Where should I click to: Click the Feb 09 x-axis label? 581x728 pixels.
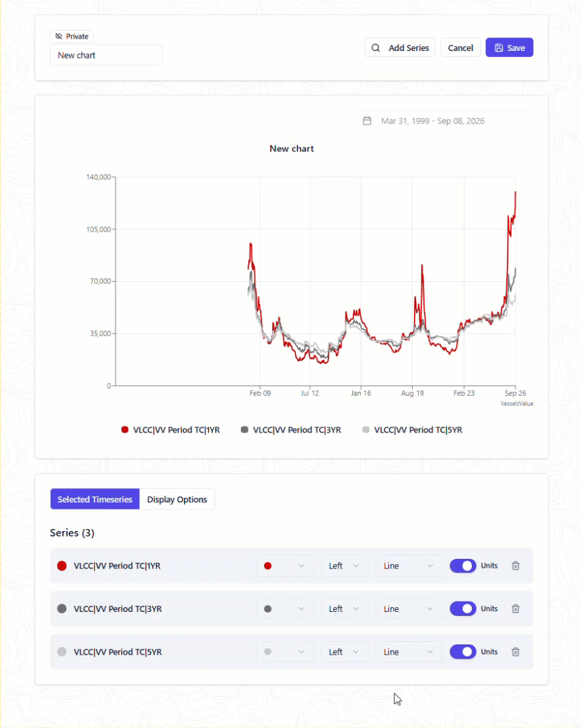(x=260, y=393)
